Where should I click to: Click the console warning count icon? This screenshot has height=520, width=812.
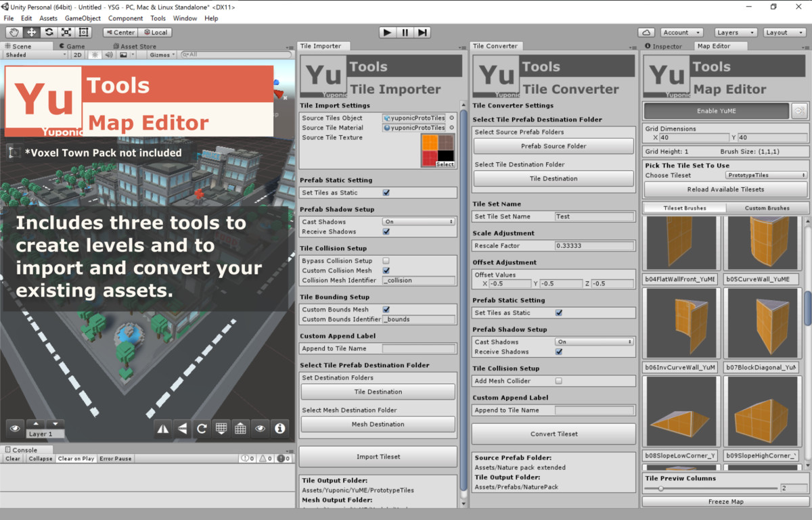[267, 458]
